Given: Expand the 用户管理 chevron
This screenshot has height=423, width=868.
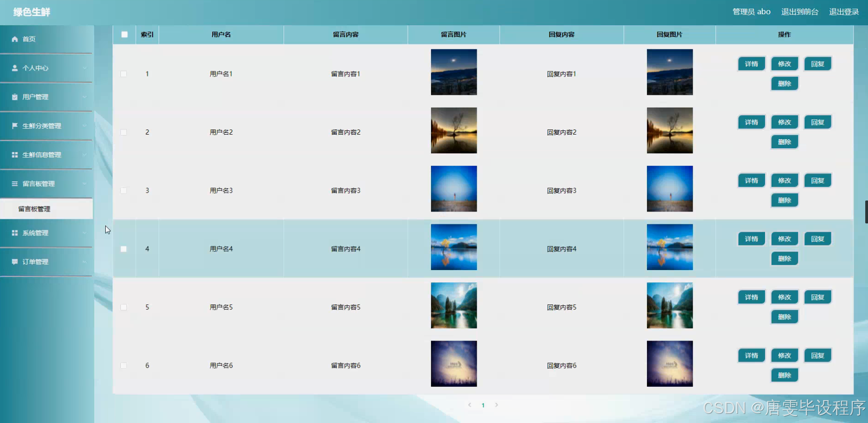Looking at the screenshot, I should pos(85,97).
